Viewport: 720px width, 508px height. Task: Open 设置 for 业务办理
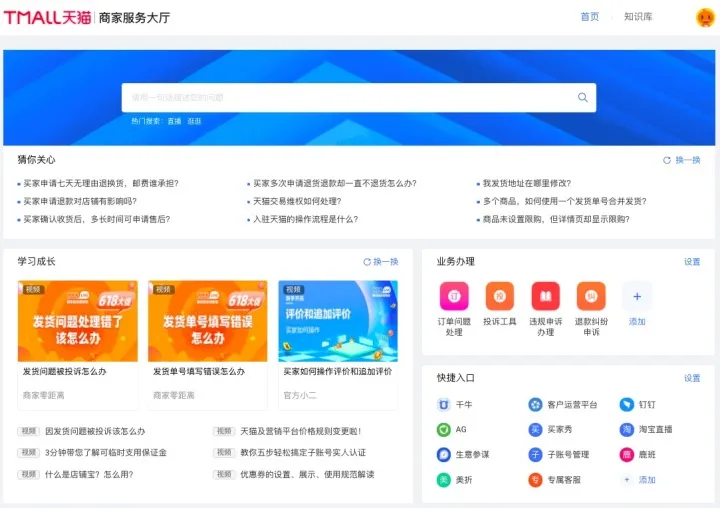tap(692, 262)
